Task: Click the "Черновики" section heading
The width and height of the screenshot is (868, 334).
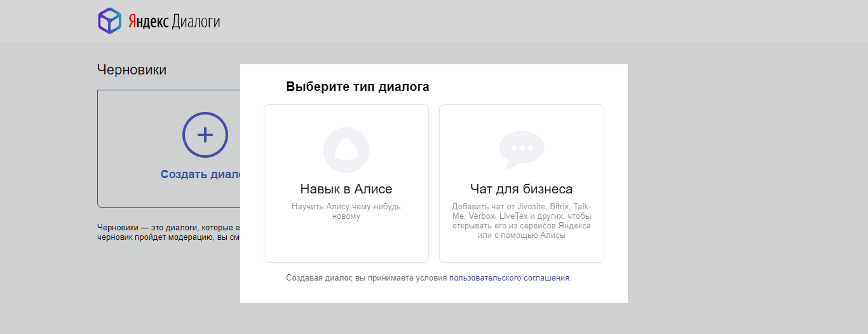Action: click(132, 70)
